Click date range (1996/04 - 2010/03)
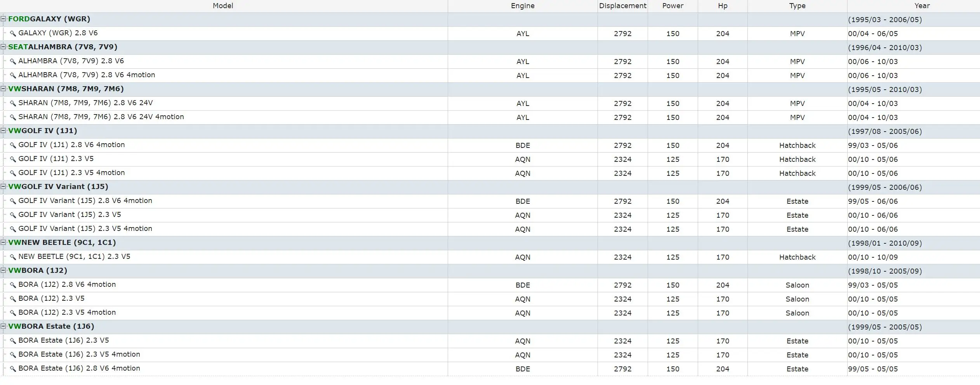This screenshot has width=980, height=385. 885,48
